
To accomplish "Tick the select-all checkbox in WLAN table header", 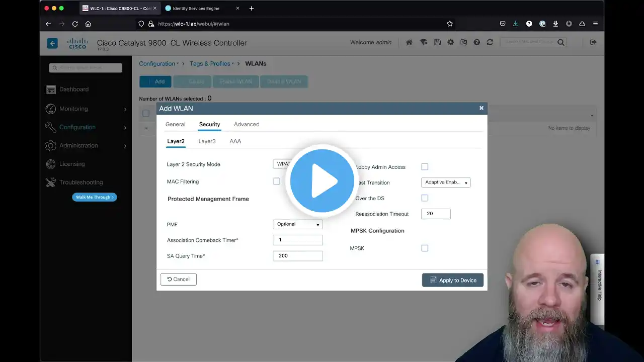I will (x=146, y=113).
